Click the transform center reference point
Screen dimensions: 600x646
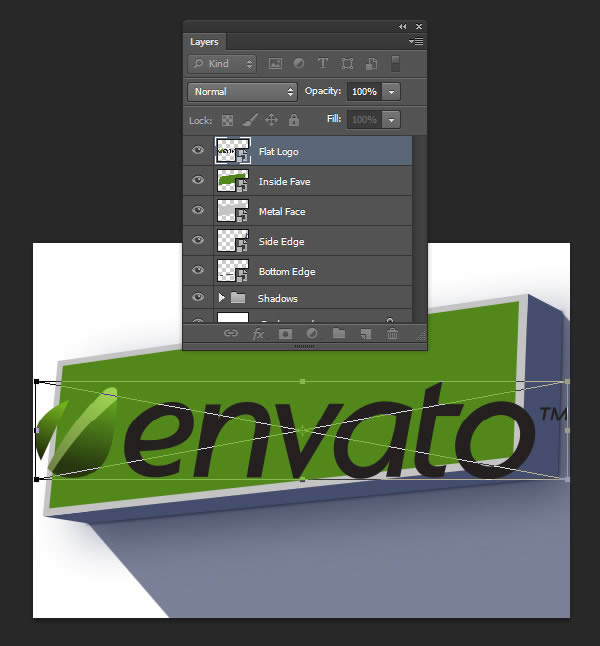tap(302, 431)
